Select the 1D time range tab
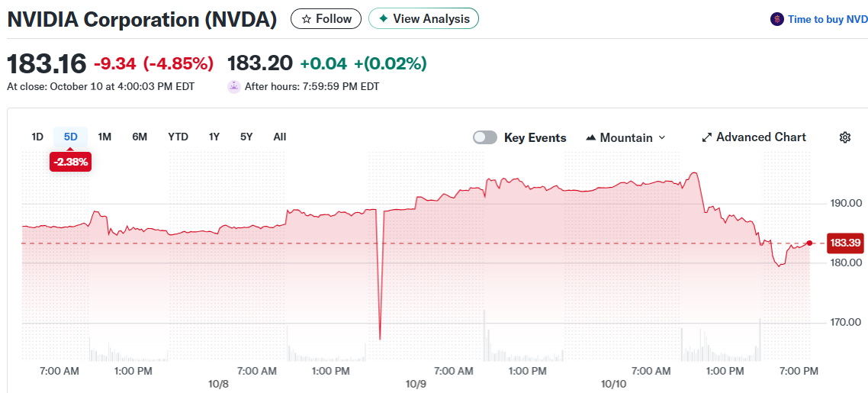The image size is (868, 393). [x=37, y=137]
